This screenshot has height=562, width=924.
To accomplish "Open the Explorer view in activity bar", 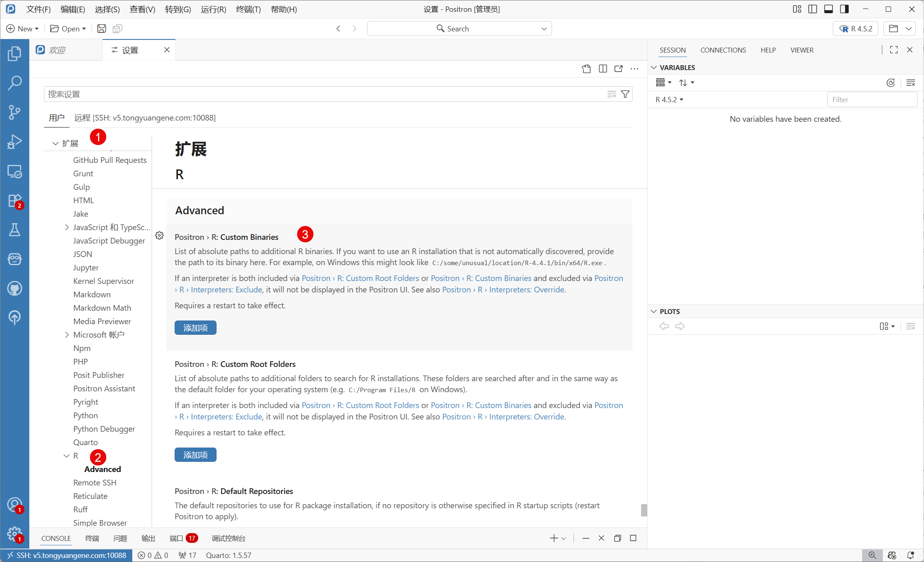I will pyautogui.click(x=15, y=54).
